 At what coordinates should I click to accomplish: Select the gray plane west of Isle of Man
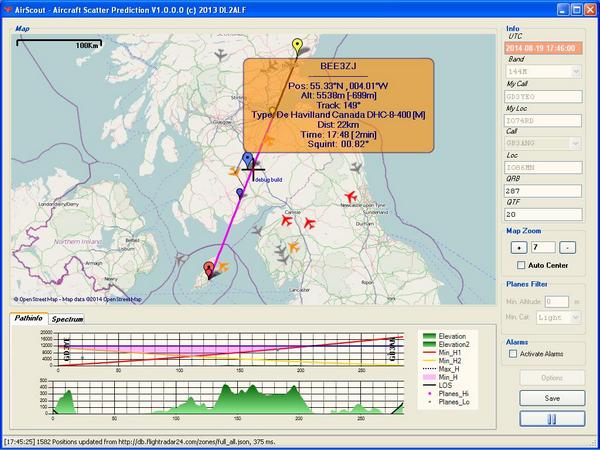point(181,259)
